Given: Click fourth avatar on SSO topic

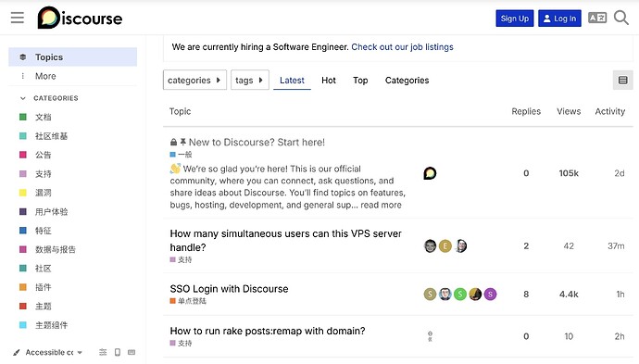Looking at the screenshot, I should tap(475, 294).
